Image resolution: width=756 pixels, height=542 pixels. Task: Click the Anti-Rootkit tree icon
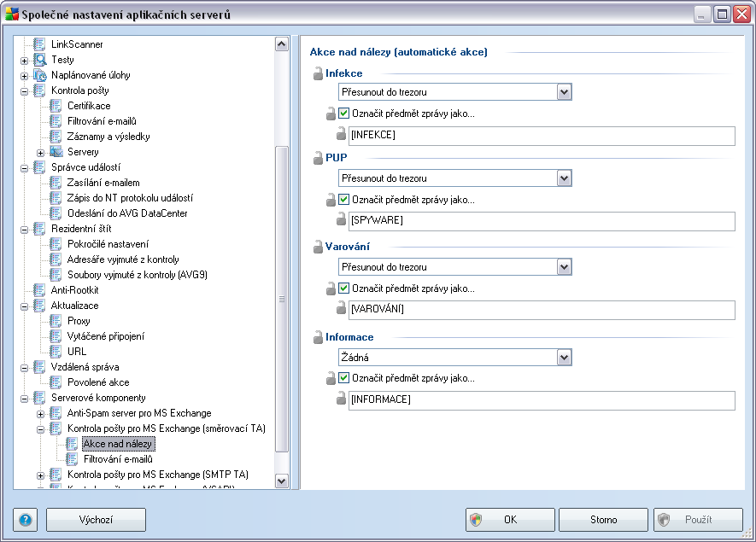[x=39, y=290]
